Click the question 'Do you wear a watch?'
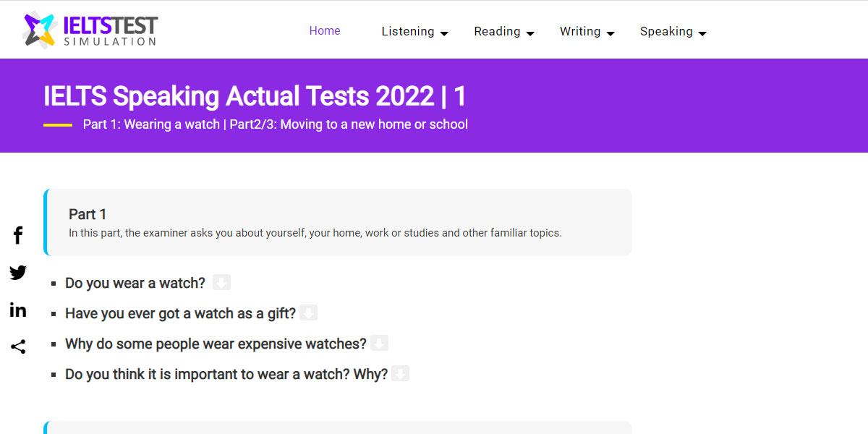868x434 pixels. [x=135, y=283]
